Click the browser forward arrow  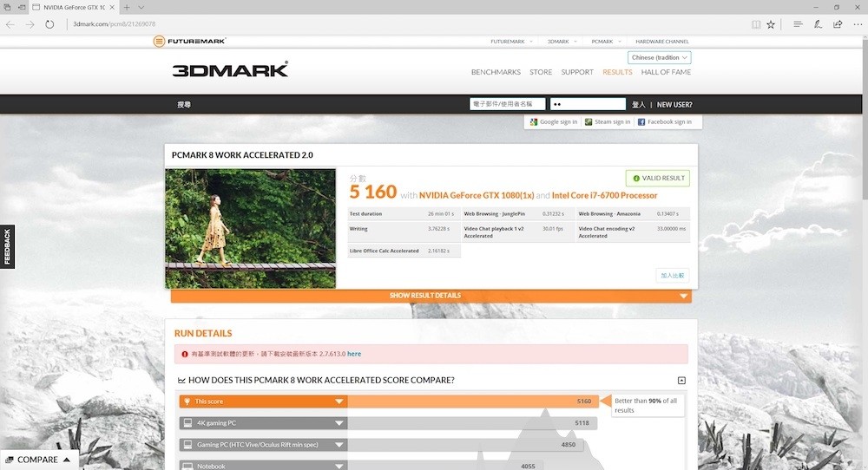click(30, 24)
